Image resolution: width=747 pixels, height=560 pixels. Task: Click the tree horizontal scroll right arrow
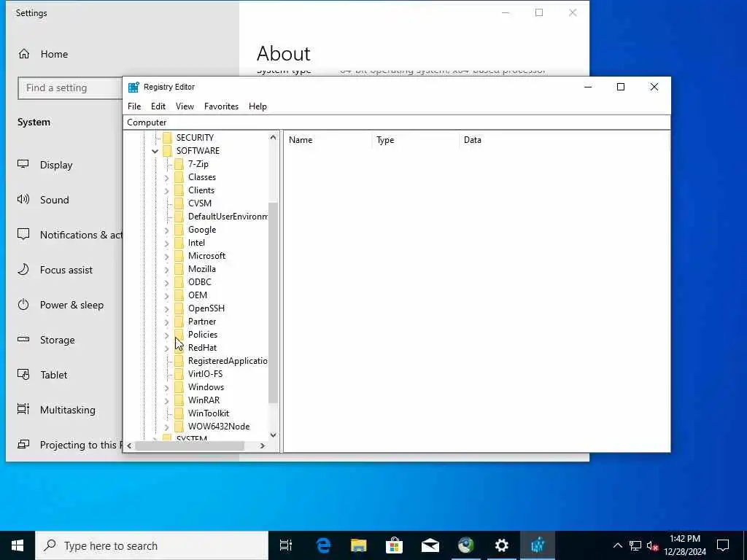click(x=262, y=446)
